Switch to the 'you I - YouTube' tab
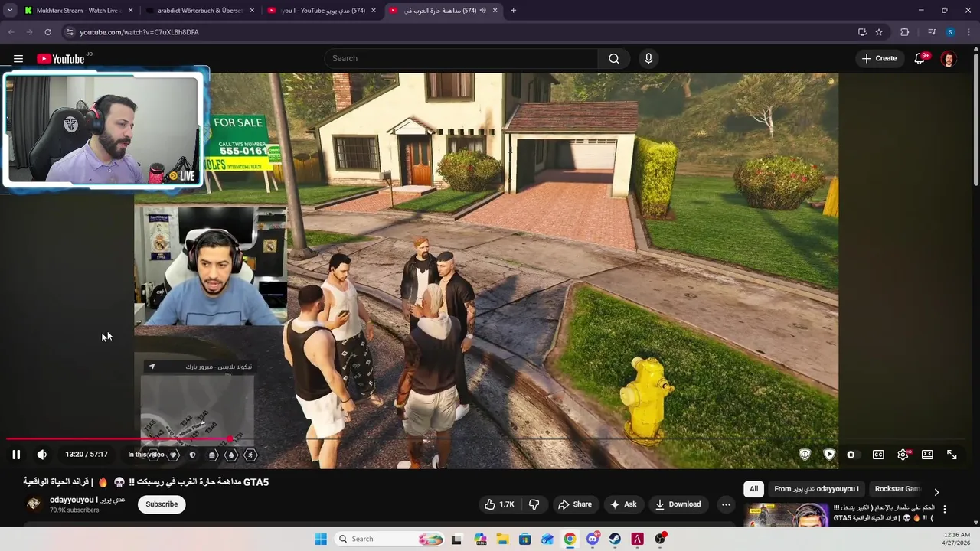 [x=322, y=11]
